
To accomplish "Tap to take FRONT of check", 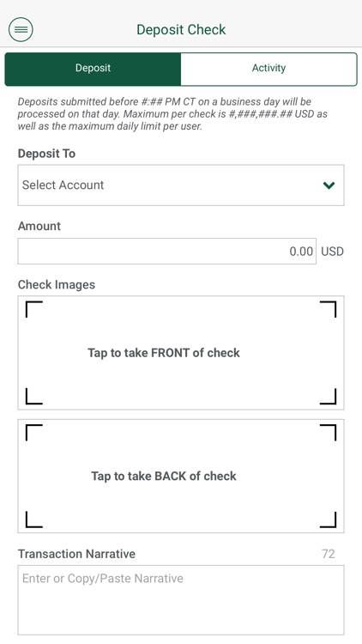I will tap(181, 353).
